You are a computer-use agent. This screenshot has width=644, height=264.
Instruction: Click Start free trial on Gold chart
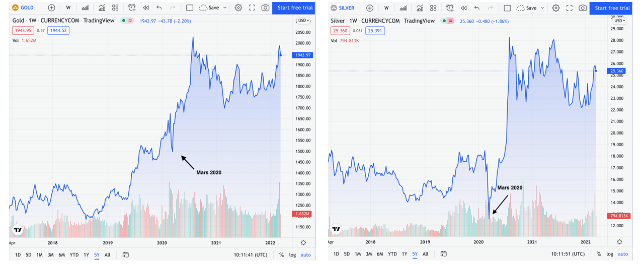pos(294,8)
